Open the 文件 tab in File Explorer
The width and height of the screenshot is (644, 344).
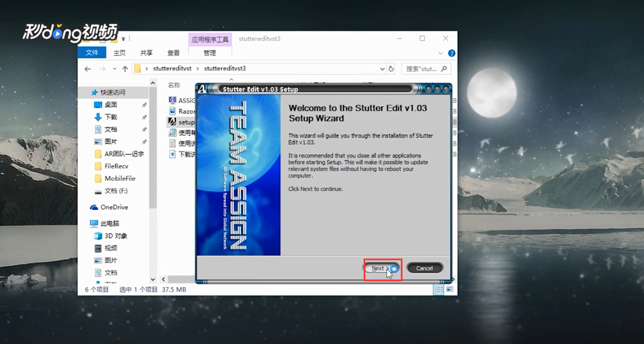92,53
